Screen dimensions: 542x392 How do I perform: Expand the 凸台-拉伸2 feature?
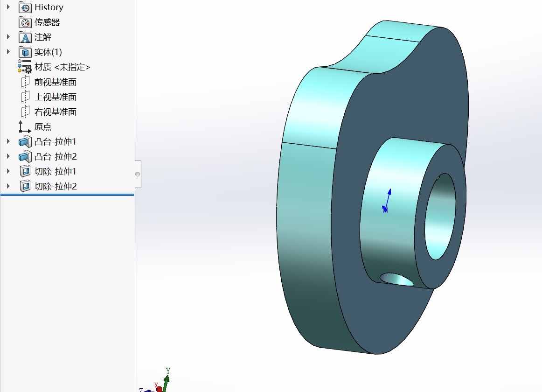point(8,156)
